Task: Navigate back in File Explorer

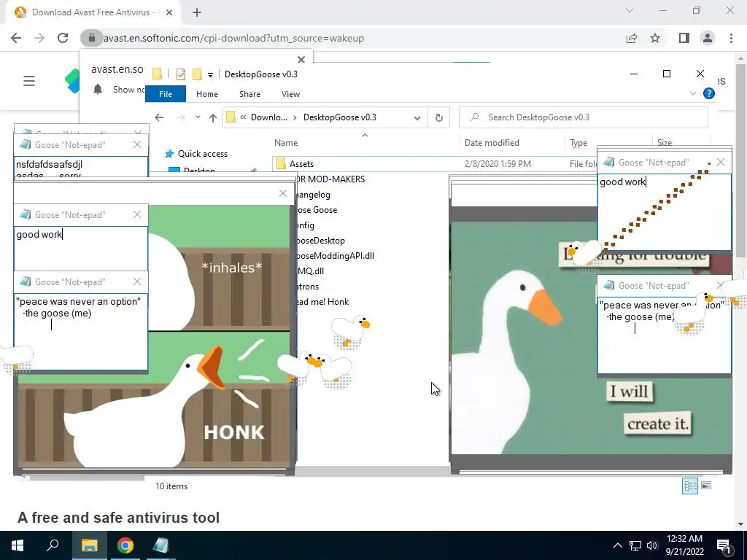Action: point(159,117)
